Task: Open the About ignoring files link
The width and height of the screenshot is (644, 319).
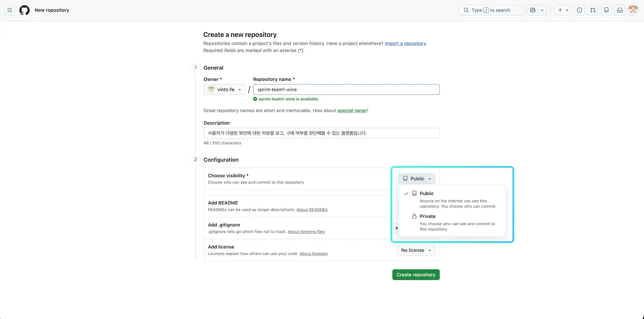Action: 306,232
